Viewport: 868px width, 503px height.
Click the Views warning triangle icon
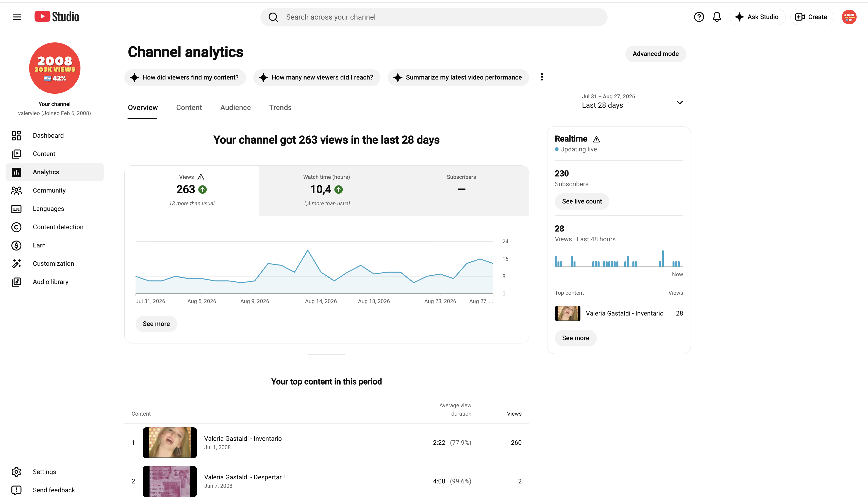coord(201,177)
